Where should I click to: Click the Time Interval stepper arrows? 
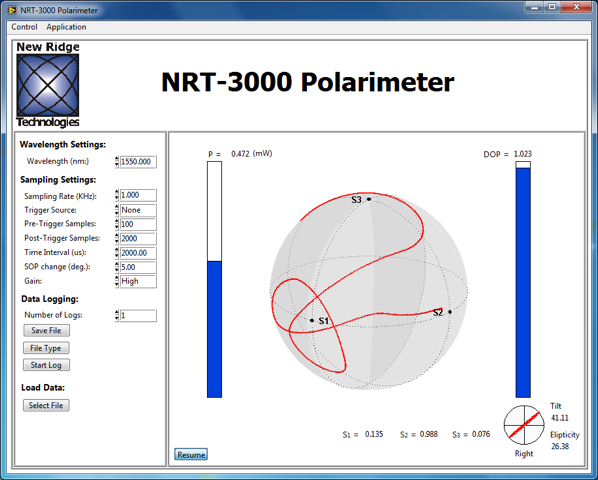tap(117, 253)
